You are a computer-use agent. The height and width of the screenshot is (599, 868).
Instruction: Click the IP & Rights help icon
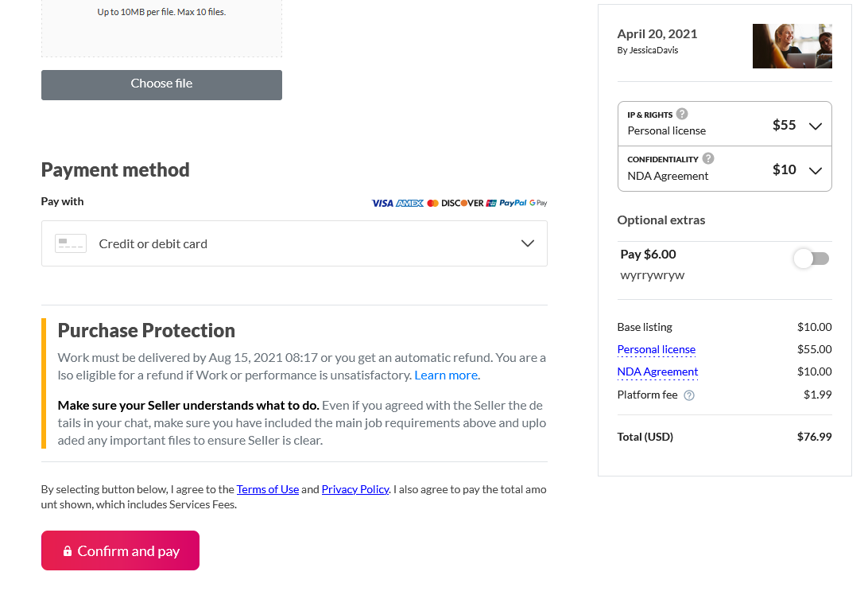pos(682,114)
